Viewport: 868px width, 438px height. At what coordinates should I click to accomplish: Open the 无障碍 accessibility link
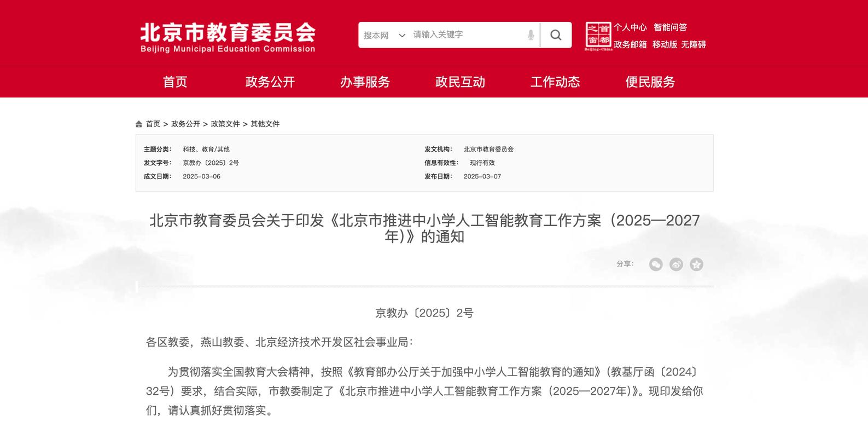pos(694,44)
